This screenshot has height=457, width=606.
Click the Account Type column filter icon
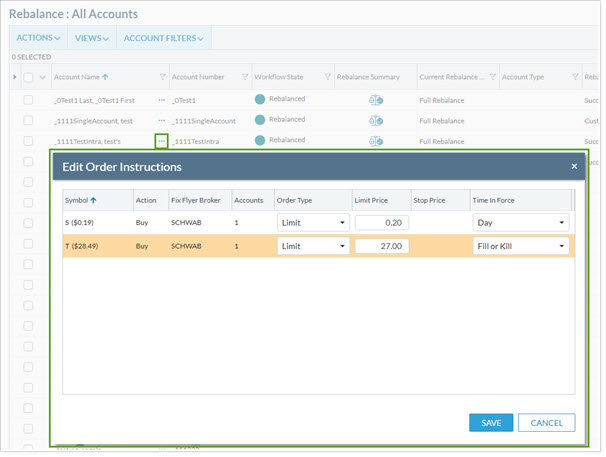tap(575, 77)
